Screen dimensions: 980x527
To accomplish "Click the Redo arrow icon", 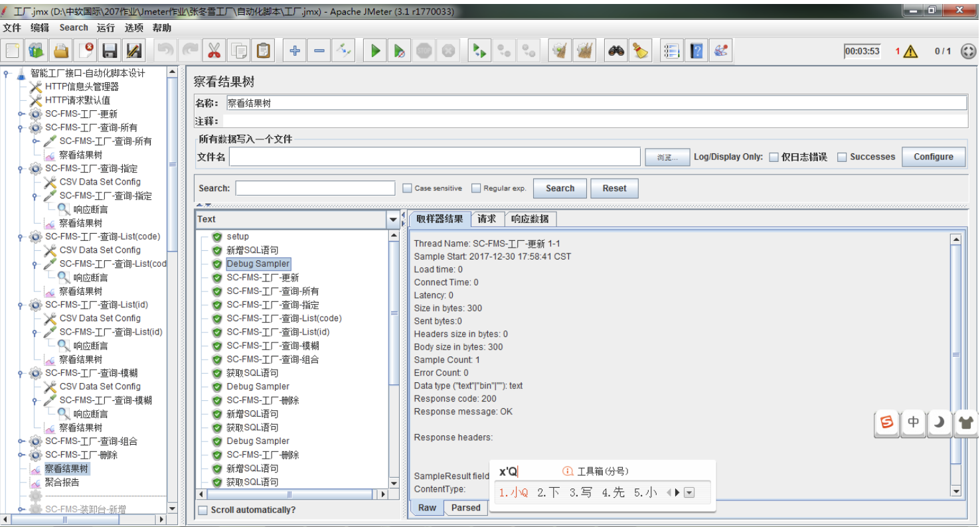I will point(190,50).
